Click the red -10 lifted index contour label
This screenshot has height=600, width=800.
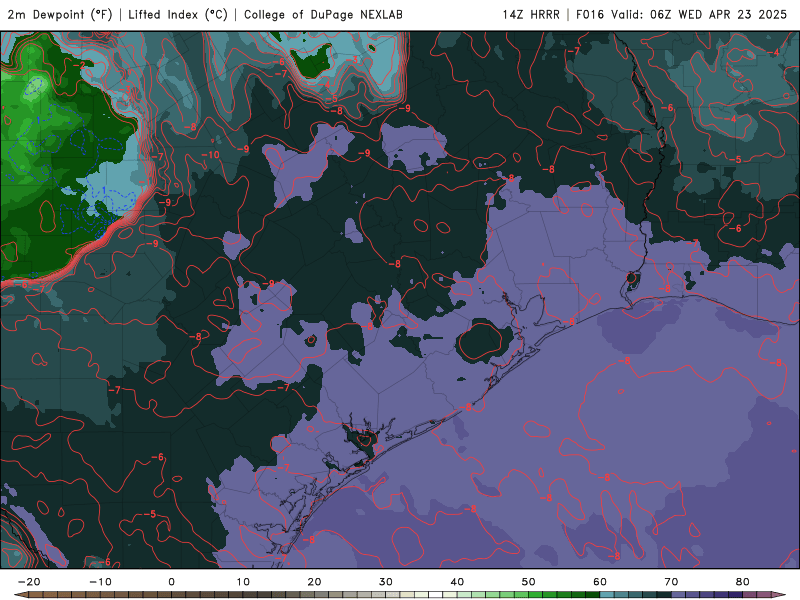point(210,155)
